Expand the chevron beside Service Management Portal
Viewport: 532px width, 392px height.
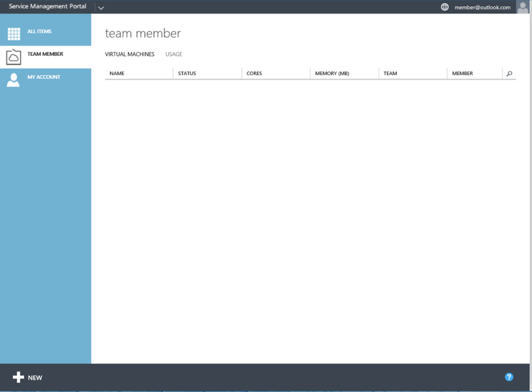pos(101,8)
